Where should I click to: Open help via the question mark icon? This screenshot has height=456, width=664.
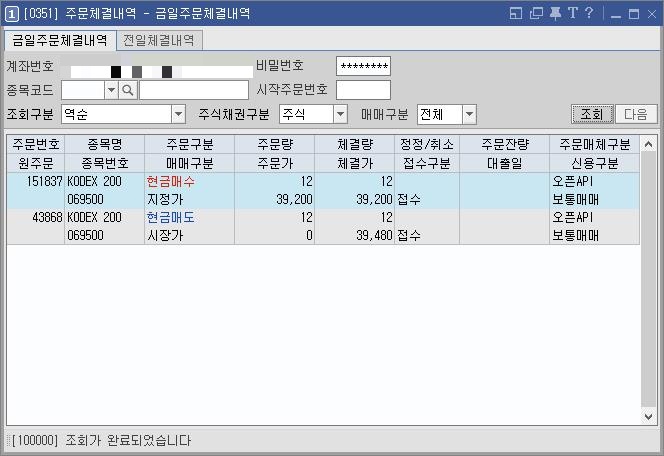(x=589, y=13)
